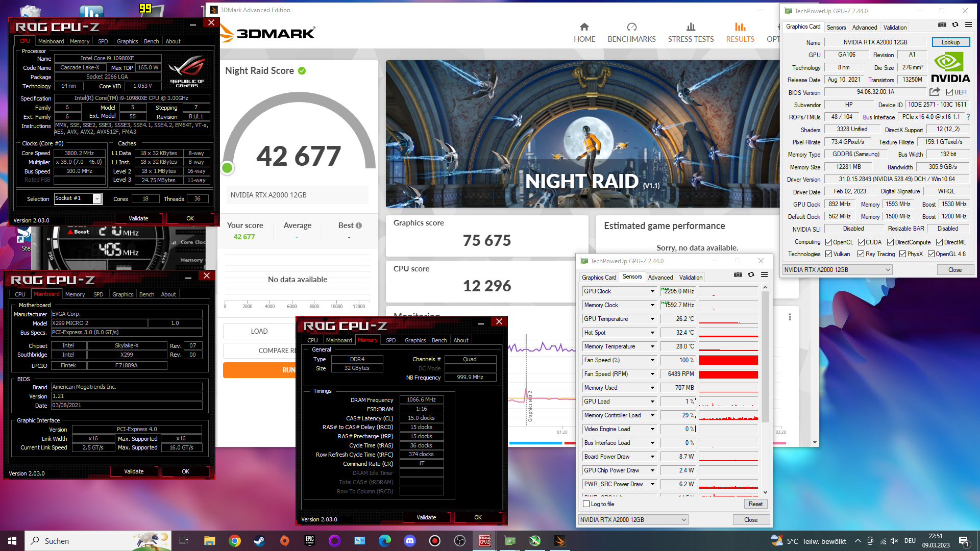Click the Lookup button in GPU-Z

click(950, 42)
